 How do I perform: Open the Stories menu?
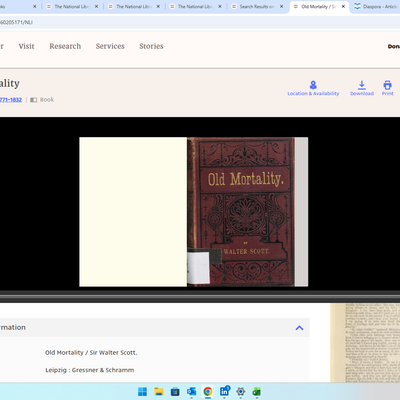pyautogui.click(x=151, y=46)
